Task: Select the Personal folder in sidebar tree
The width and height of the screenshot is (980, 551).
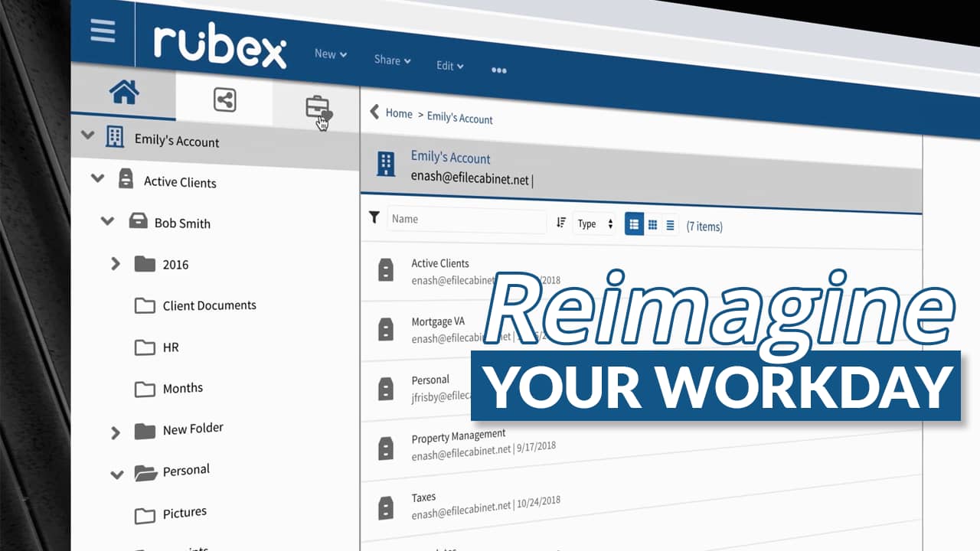Action: pyautogui.click(x=186, y=470)
